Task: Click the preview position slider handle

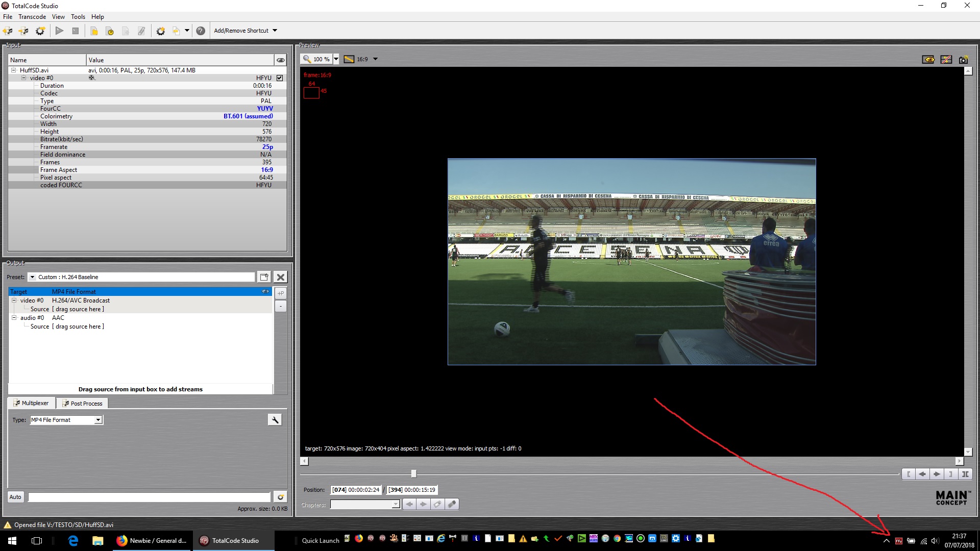Action: pos(413,474)
